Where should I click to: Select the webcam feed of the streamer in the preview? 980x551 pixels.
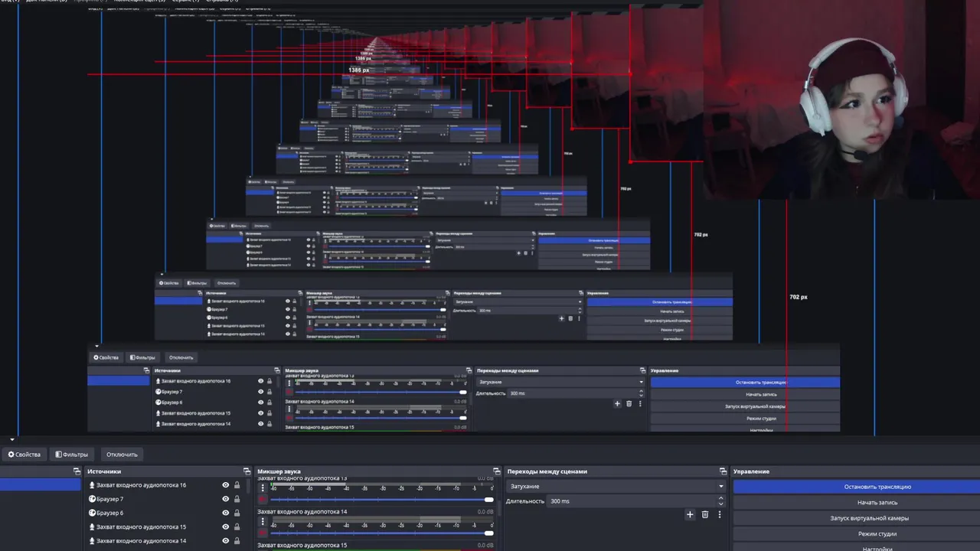tap(841, 99)
